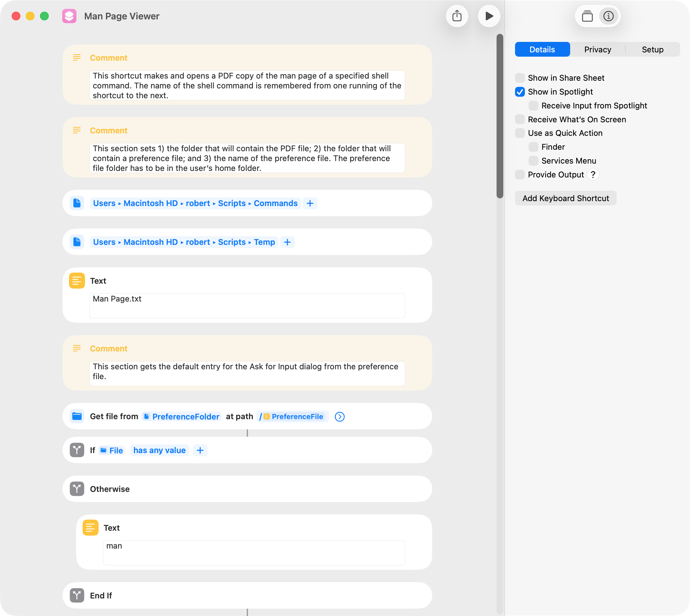Click the Commands folder file icon

click(x=77, y=203)
